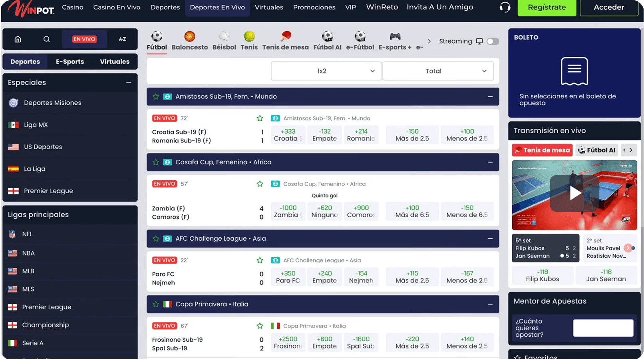Click the MLS flag icon

tap(12, 289)
